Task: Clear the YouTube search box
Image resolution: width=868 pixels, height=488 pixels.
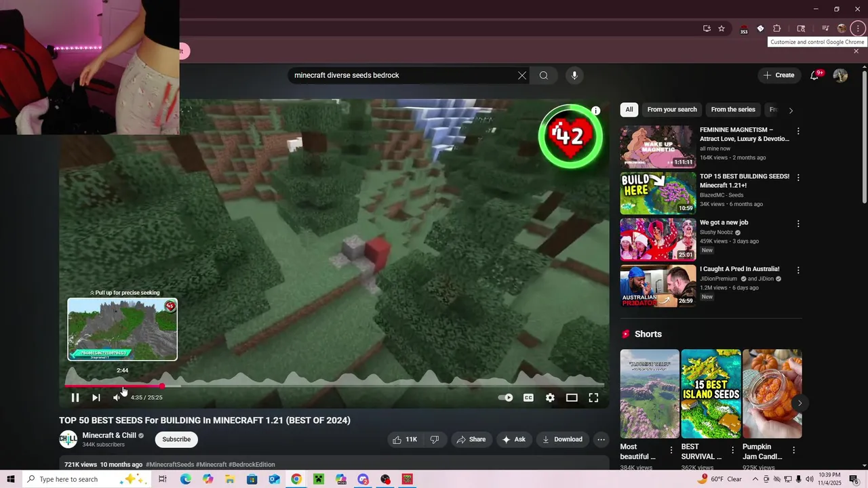Action: 521,75
